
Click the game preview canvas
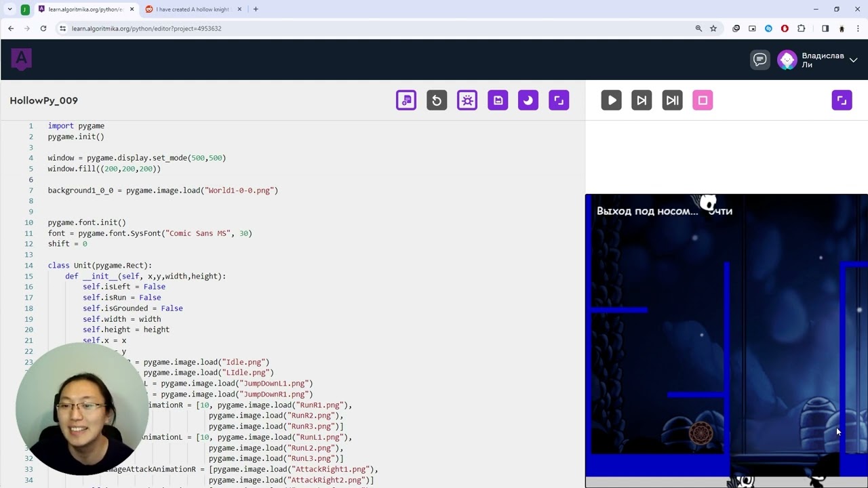[x=726, y=341]
